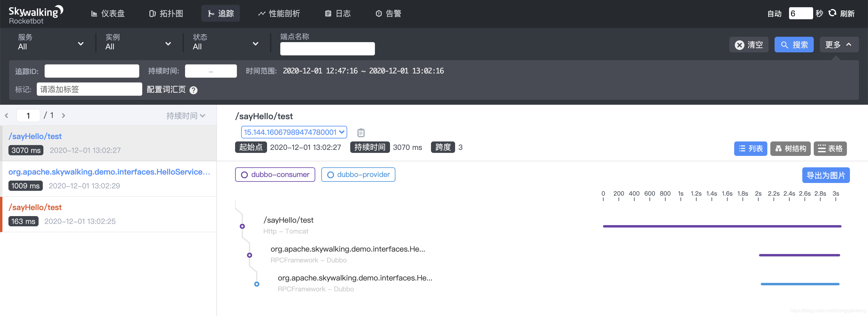Screen dimensions: 868x316
Task: Focus the 端点名称 endpoint name field
Action: [x=327, y=49]
